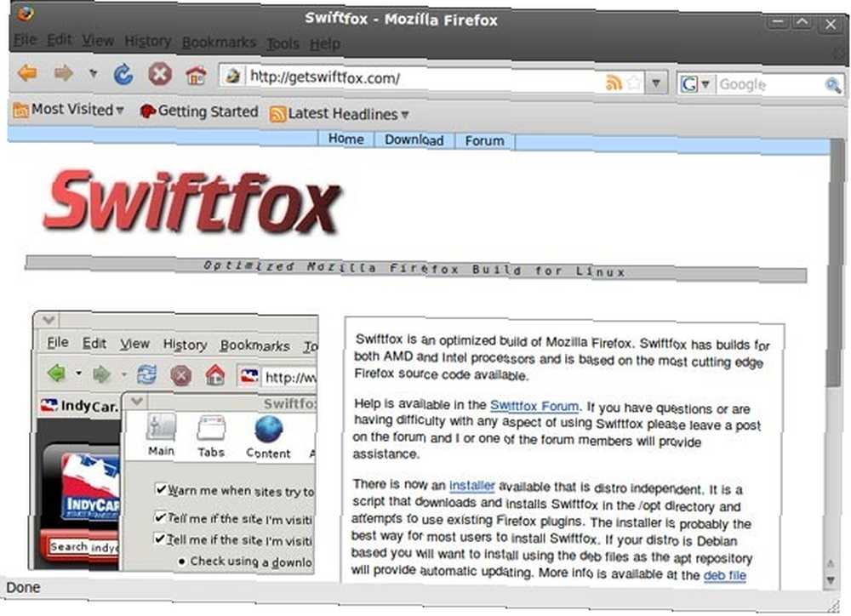
Task: Open the File menu
Action: point(25,40)
